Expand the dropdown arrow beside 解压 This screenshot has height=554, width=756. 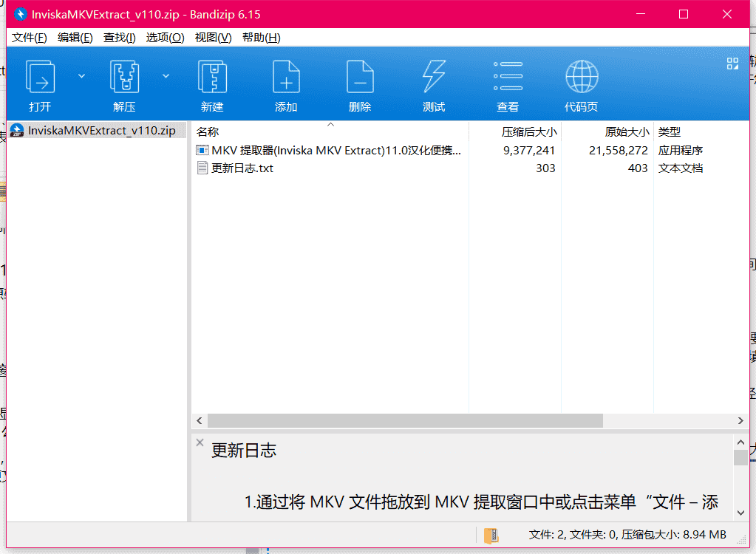tap(166, 76)
